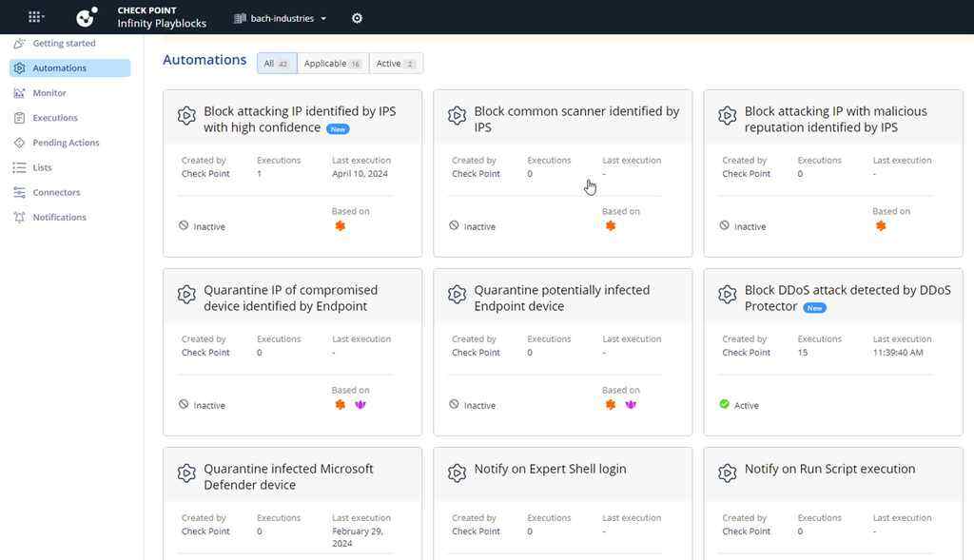Click the Lists icon in sidebar

coord(20,167)
